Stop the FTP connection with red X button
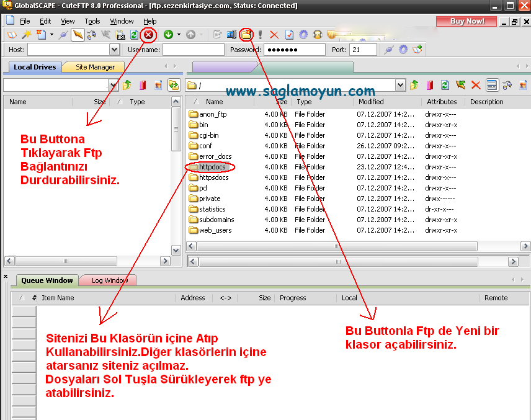The image size is (531, 420). (x=148, y=35)
